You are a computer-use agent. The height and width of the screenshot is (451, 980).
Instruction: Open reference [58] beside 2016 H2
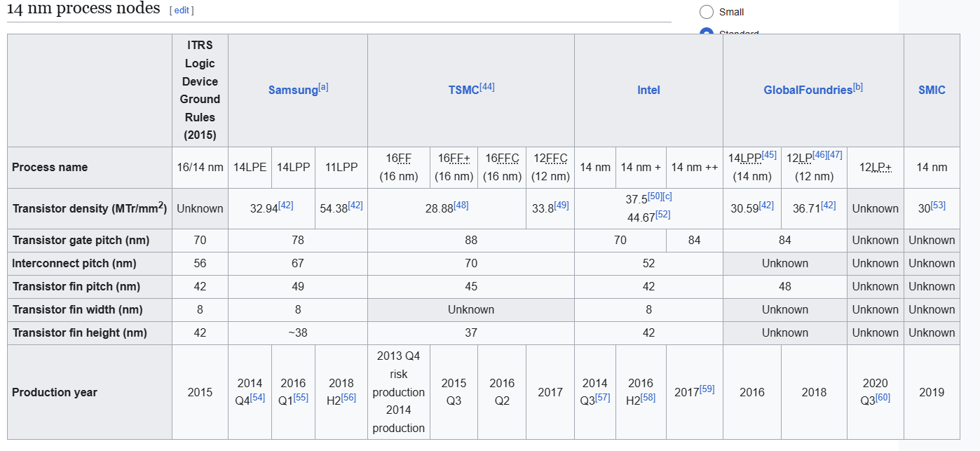click(x=648, y=398)
